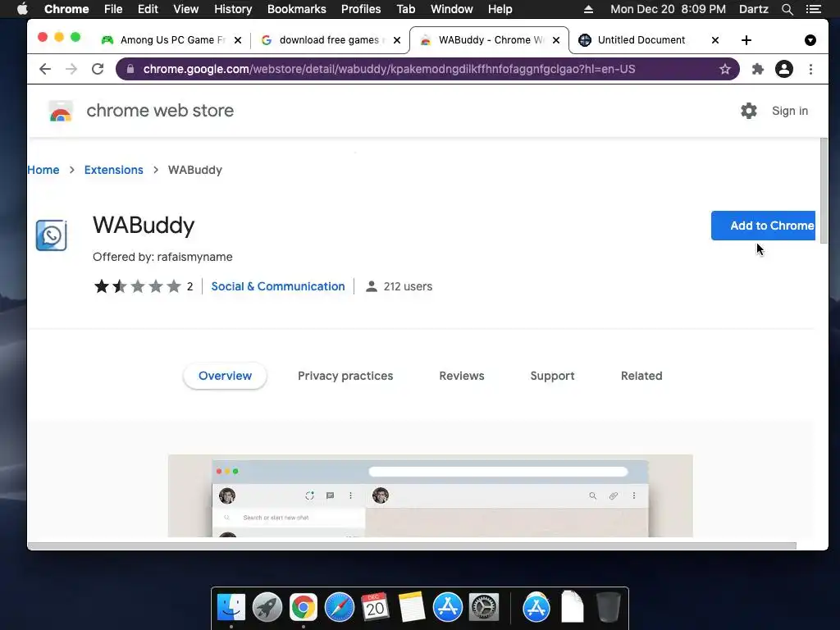Click Dartz user name in menu bar
The width and height of the screenshot is (840, 630).
coord(753,9)
